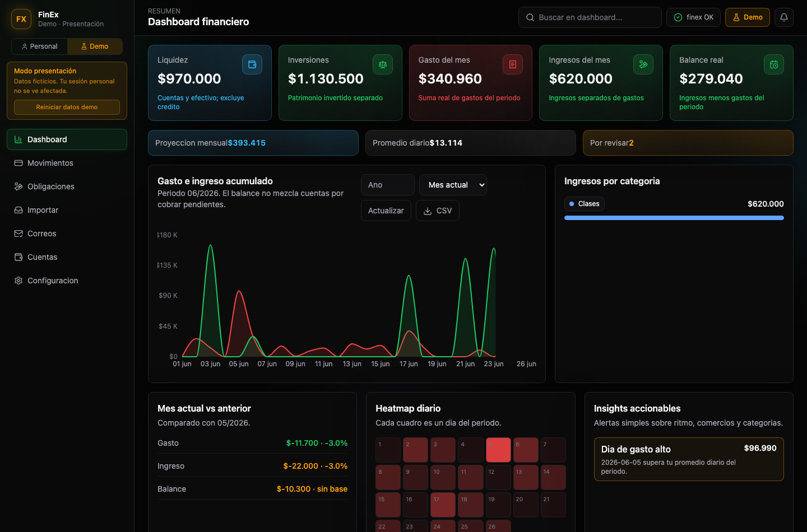Click the Inversiones $1.130.500 value
The image size is (807, 532).
pyautogui.click(x=326, y=79)
